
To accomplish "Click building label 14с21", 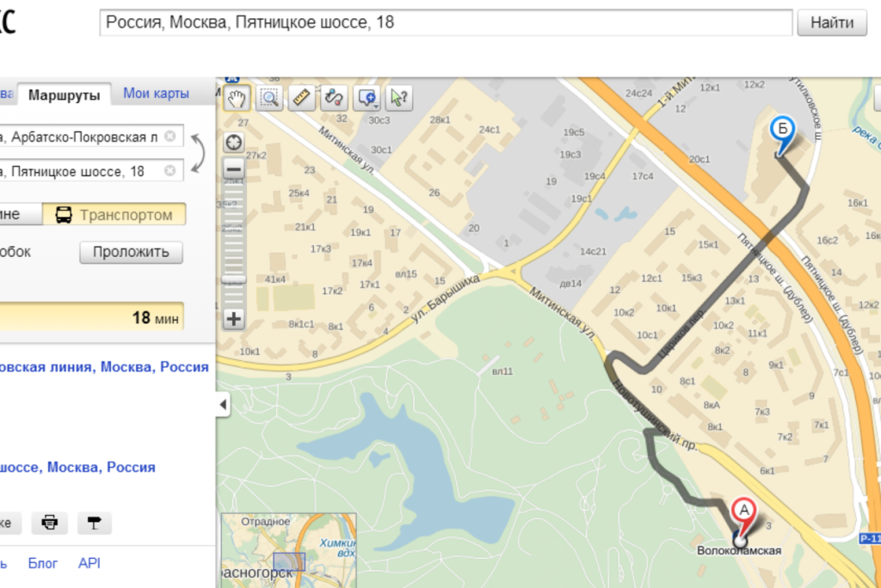I will (x=594, y=252).
